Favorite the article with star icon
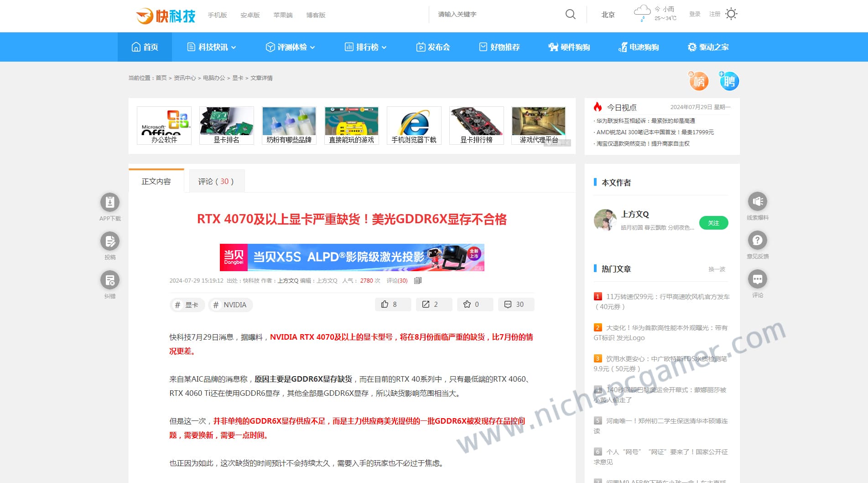This screenshot has height=483, width=868. coord(475,304)
